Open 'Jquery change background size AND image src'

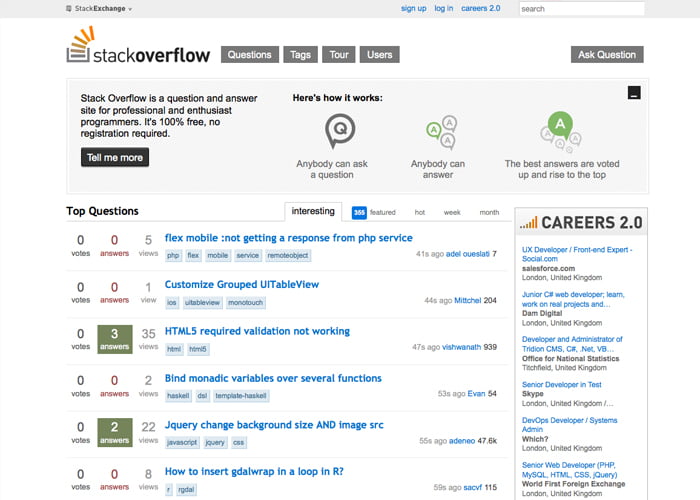[274, 425]
